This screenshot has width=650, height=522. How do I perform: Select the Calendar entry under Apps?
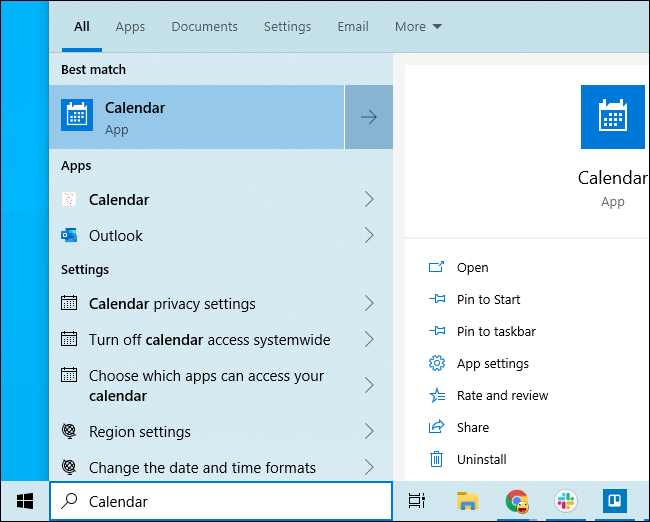point(119,200)
